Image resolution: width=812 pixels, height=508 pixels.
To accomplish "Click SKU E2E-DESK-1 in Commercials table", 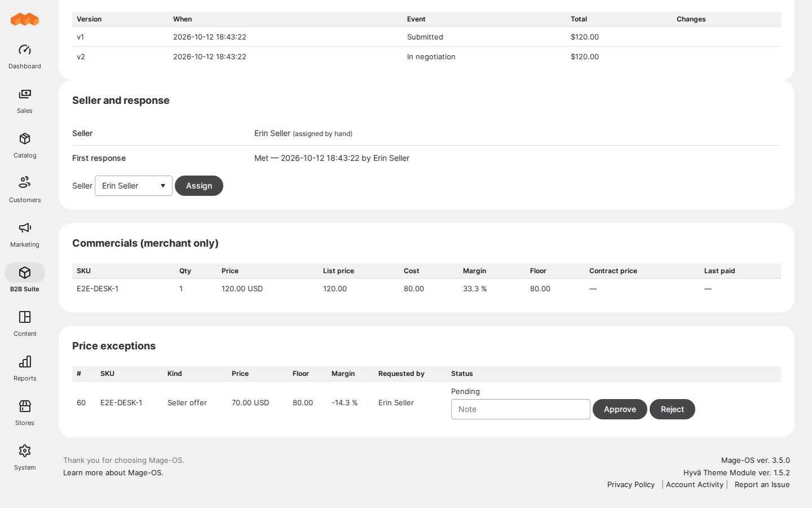I will click(98, 289).
